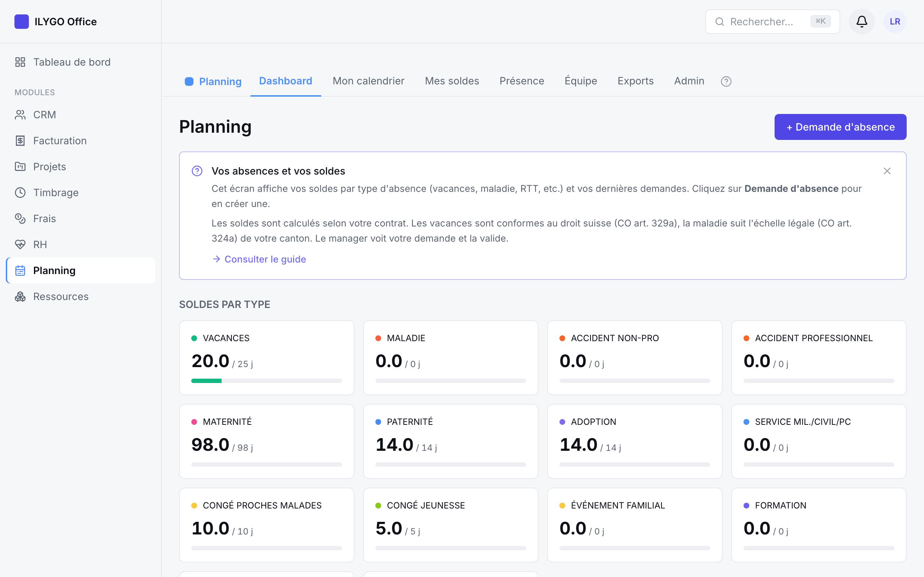924x577 pixels.
Task: Focus the Rechercher search field
Action: (772, 21)
